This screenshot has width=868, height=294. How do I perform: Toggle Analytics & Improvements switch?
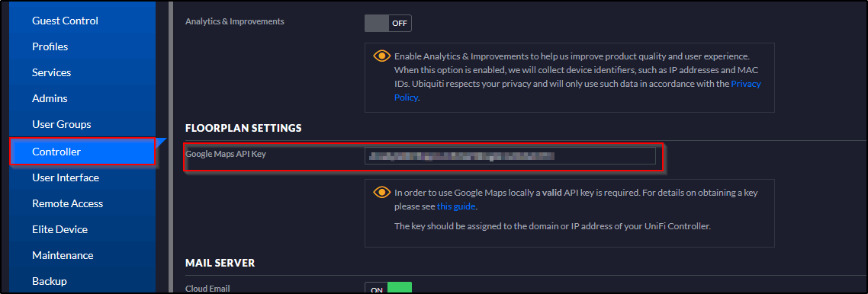[388, 23]
